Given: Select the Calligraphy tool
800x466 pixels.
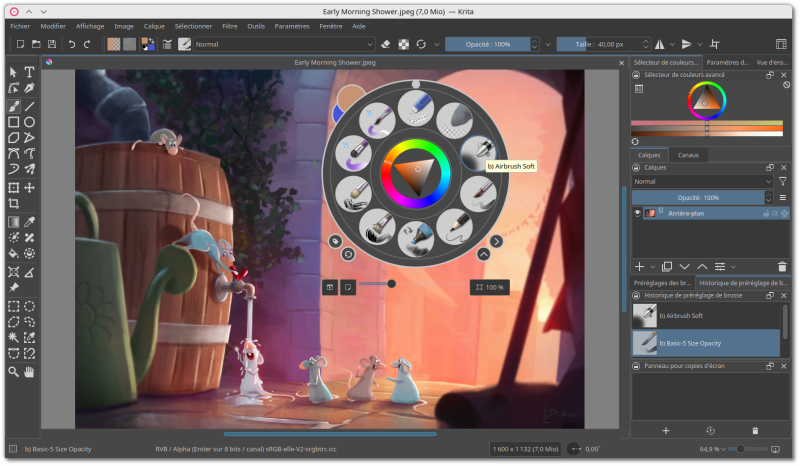Looking at the screenshot, I should [30, 88].
